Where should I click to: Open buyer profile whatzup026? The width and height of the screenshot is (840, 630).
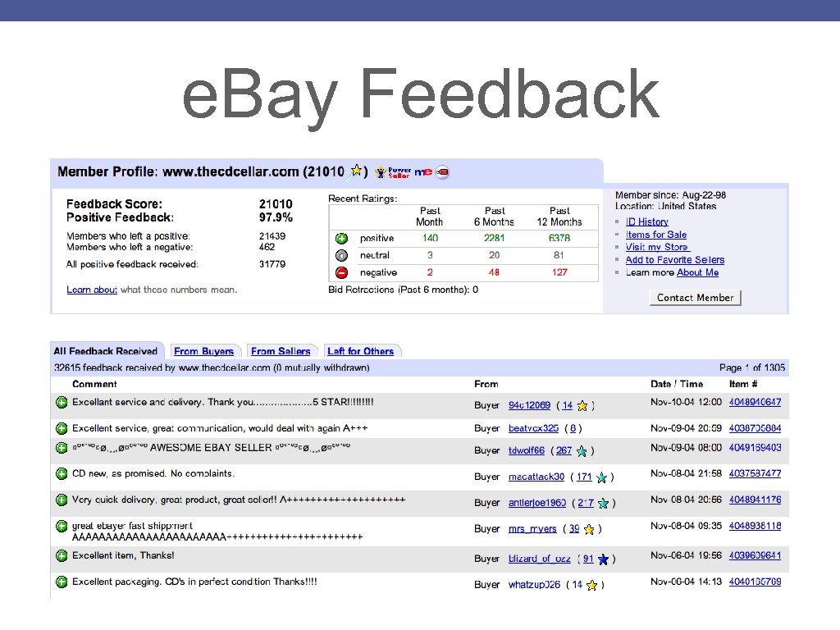coord(534,585)
